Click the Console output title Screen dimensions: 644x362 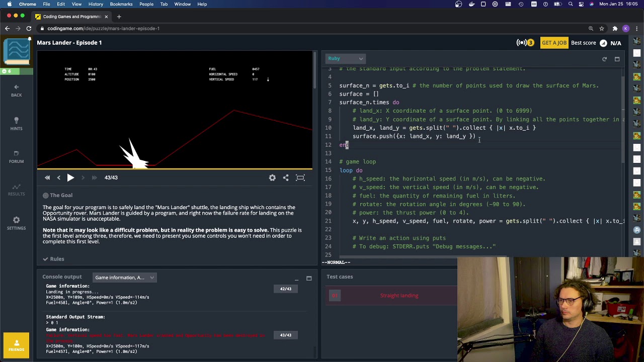click(62, 277)
